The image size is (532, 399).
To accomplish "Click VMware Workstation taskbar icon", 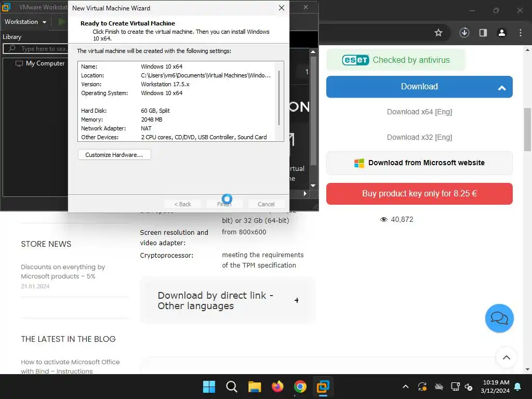I will pos(323,387).
